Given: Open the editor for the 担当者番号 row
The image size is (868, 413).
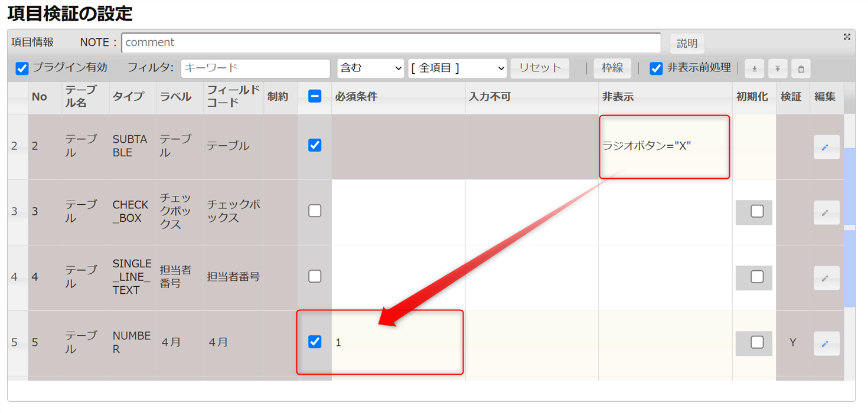Looking at the screenshot, I should point(826,278).
